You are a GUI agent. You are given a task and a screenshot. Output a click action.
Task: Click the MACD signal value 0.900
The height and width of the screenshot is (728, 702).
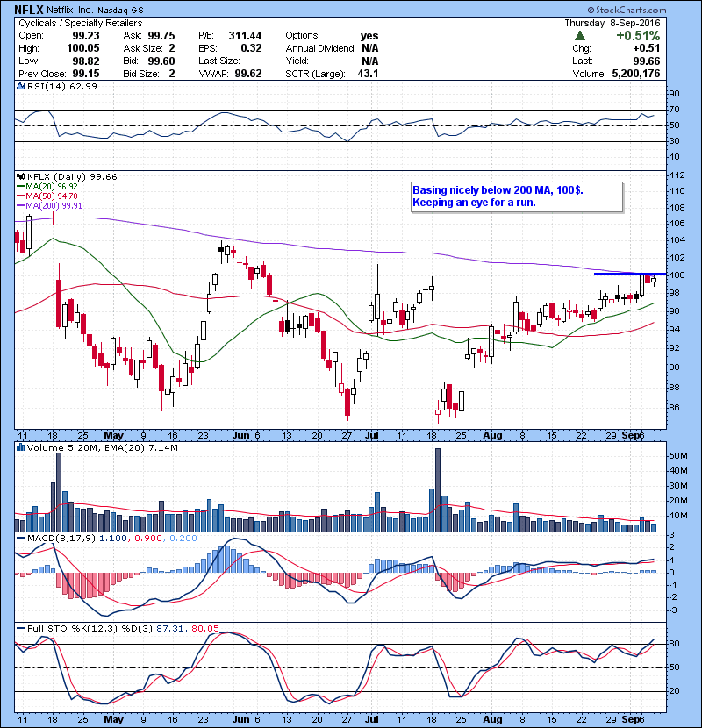[148, 539]
